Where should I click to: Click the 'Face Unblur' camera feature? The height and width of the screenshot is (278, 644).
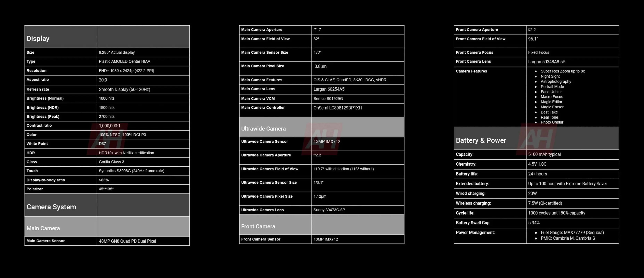pos(551,92)
